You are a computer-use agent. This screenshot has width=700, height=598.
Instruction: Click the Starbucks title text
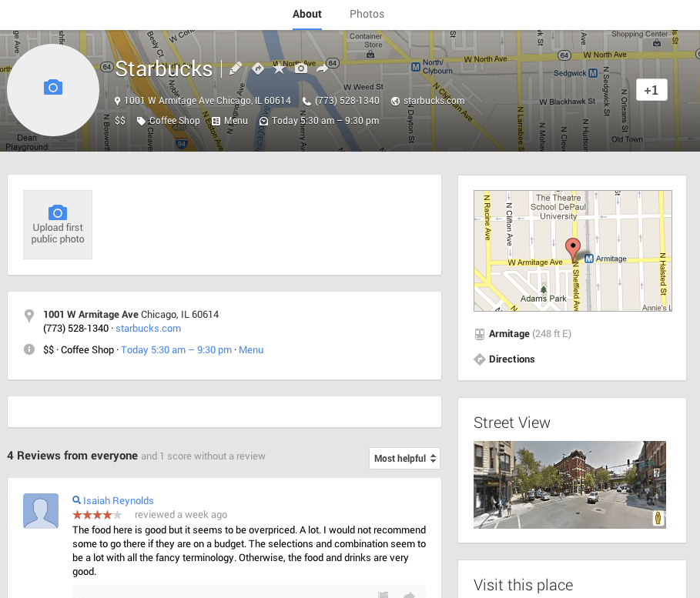coord(164,68)
